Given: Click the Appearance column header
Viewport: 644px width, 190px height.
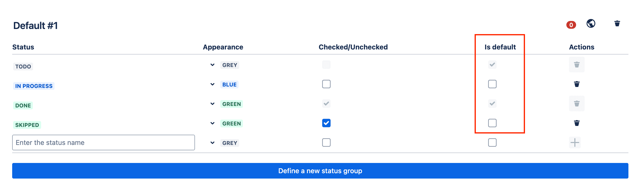Looking at the screenshot, I should (223, 47).
